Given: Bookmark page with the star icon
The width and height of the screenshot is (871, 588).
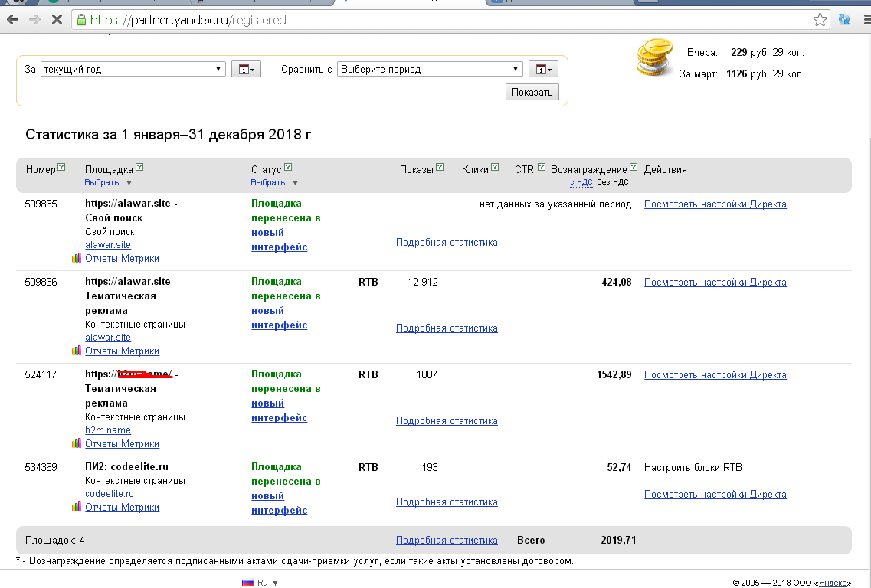Looking at the screenshot, I should tap(820, 20).
